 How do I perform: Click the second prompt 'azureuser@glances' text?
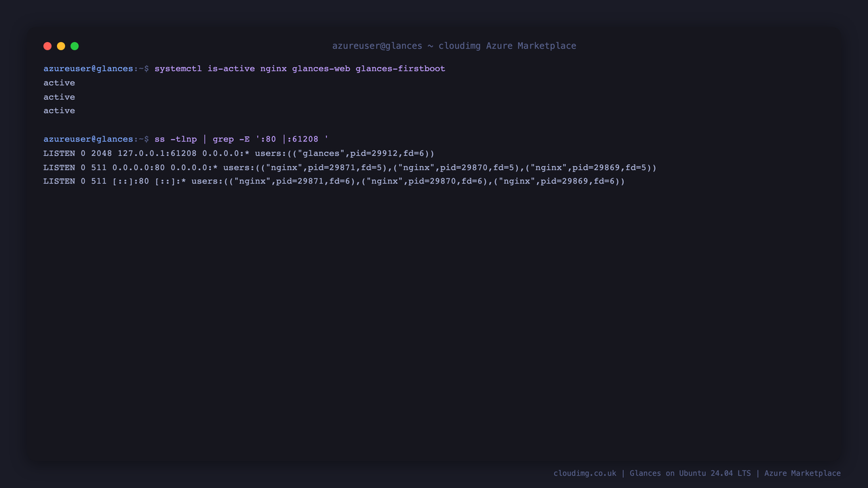[x=88, y=139]
